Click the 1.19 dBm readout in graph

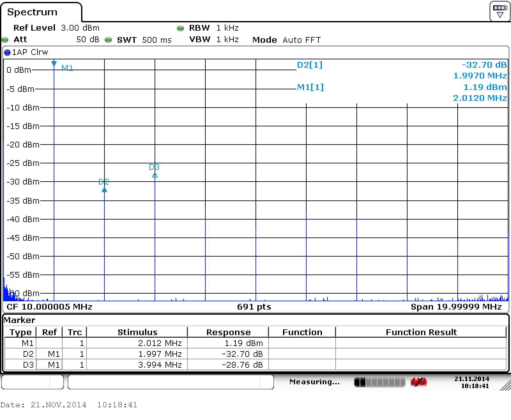485,87
